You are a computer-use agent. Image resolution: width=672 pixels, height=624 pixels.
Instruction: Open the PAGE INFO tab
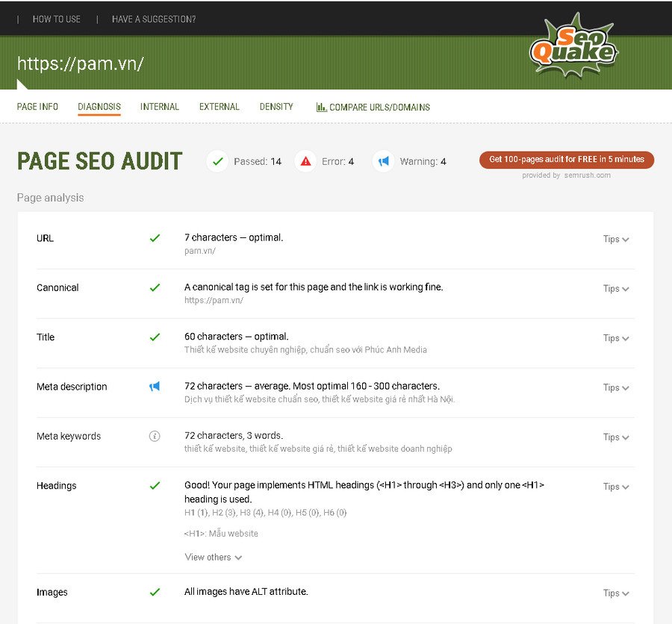click(x=37, y=107)
